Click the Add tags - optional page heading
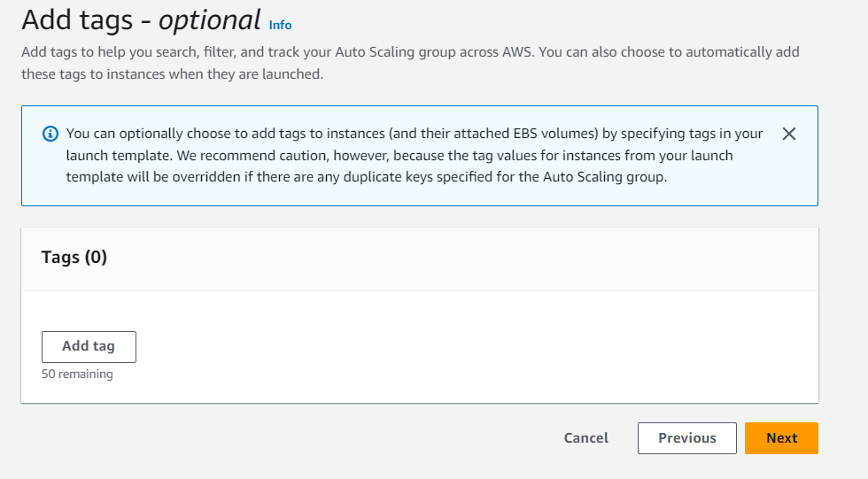The height and width of the screenshot is (479, 868). [141, 20]
